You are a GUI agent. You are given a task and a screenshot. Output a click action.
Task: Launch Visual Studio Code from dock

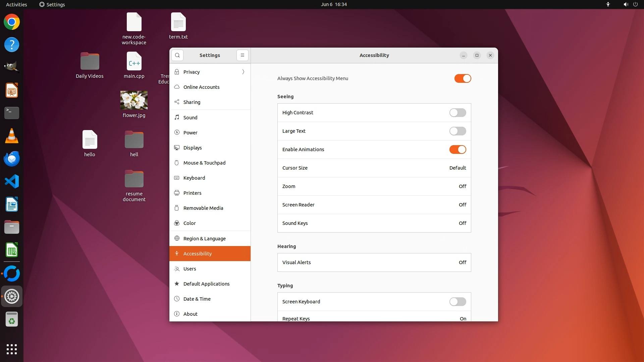click(12, 182)
